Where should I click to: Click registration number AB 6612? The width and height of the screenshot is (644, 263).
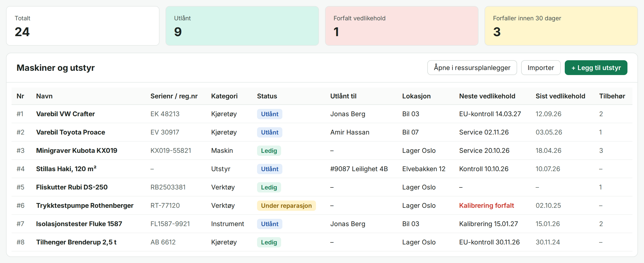click(163, 242)
